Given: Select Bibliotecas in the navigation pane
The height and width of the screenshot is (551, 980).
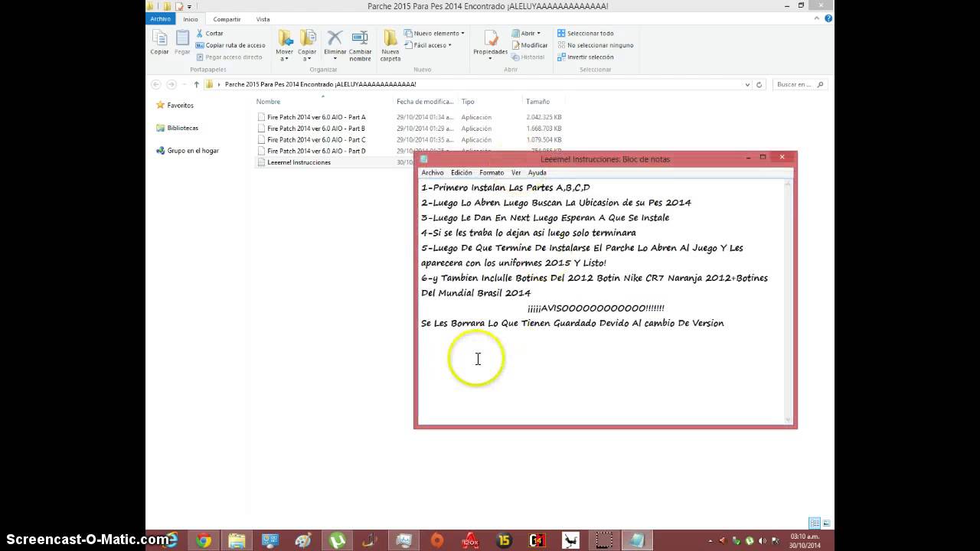Looking at the screenshot, I should point(182,128).
